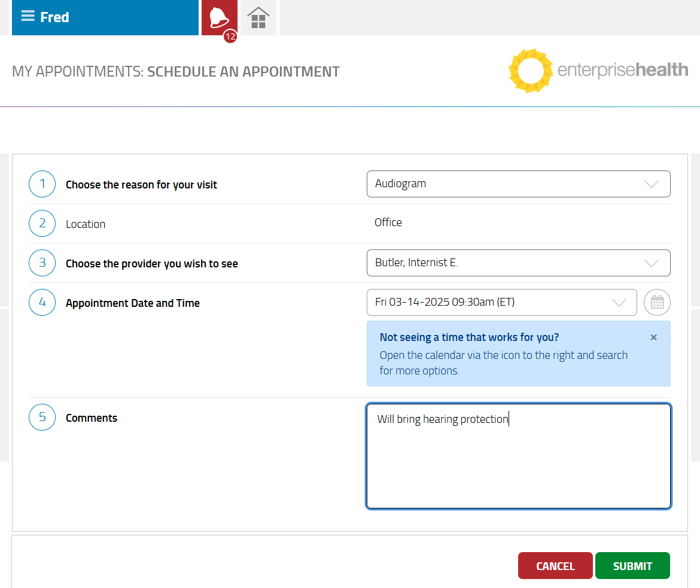This screenshot has height=588, width=700.
Task: Click the step 3 circle
Action: pyautogui.click(x=42, y=263)
